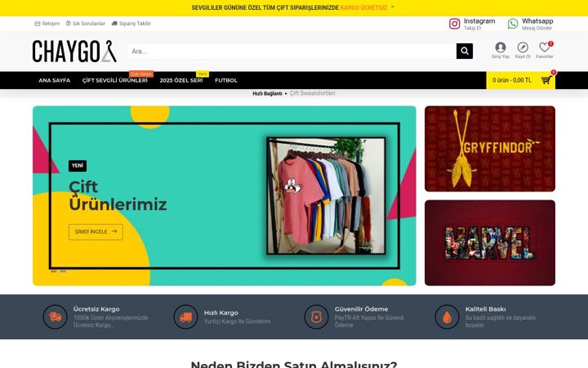Image resolution: width=588 pixels, height=368 pixels.
Task: Open the cart showing 0 ürün - 0,00 TL
Action: click(x=520, y=80)
